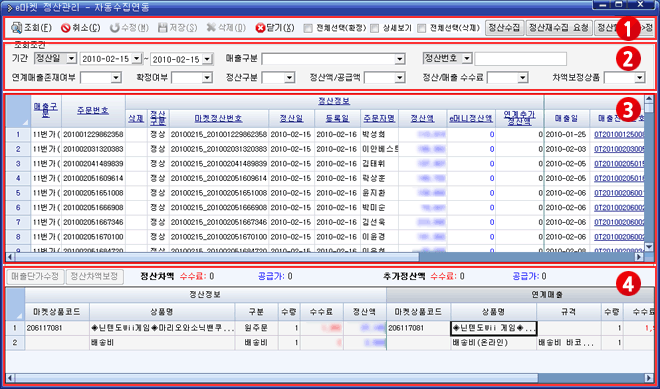Click the 취소(C) cancel toolbar icon

65,28
